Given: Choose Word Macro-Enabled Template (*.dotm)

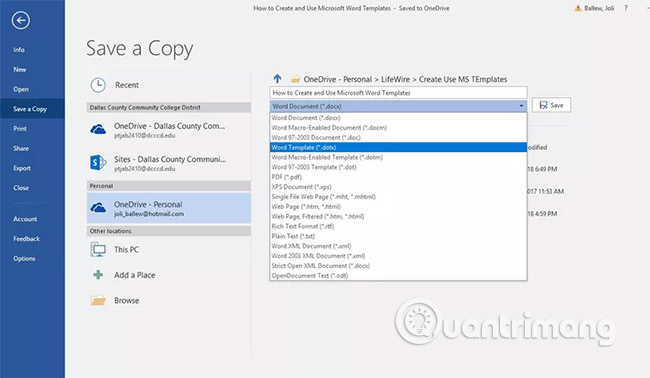Looking at the screenshot, I should click(x=398, y=157).
